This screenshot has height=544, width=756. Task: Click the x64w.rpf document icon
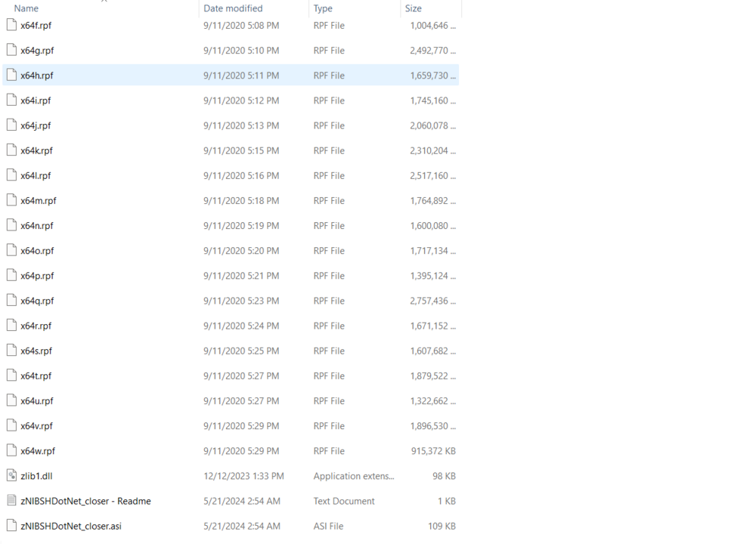[x=11, y=450]
